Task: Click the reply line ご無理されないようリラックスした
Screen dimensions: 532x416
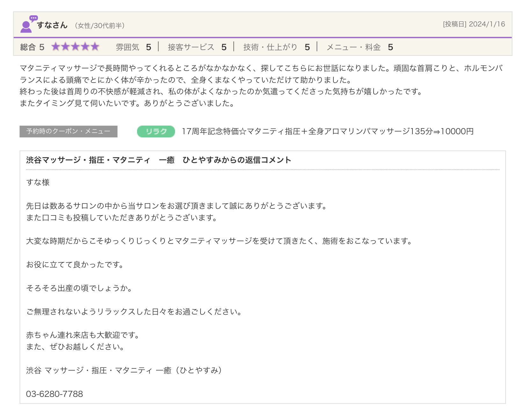Action: (134, 312)
